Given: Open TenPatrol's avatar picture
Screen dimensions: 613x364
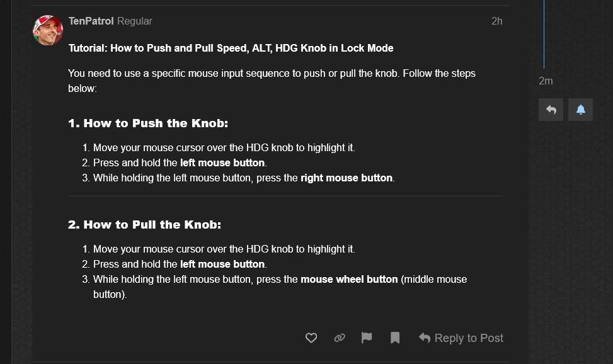Looking at the screenshot, I should (x=48, y=30).
